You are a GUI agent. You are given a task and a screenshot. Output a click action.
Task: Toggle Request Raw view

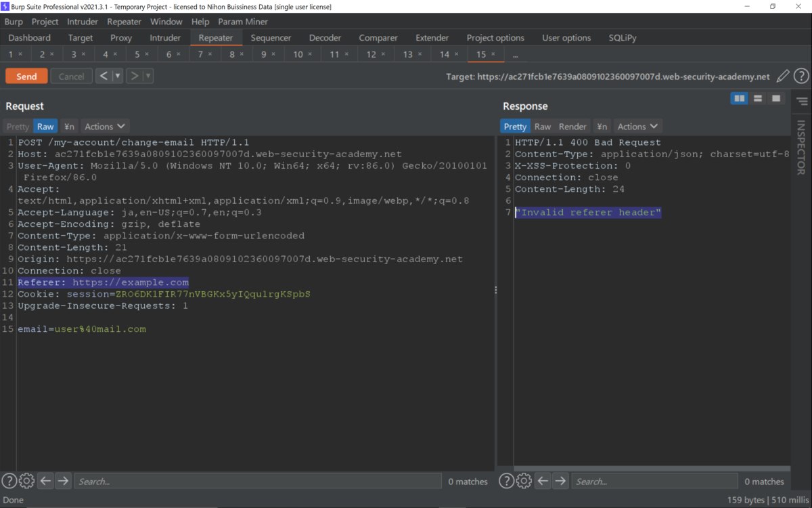[45, 126]
